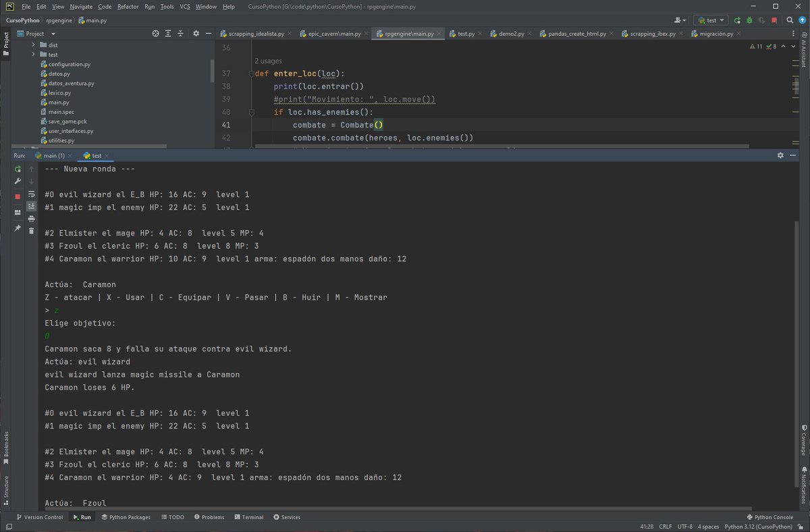Viewport: 810px width, 532px height.
Task: Open Run panel settings gear
Action: click(780, 155)
